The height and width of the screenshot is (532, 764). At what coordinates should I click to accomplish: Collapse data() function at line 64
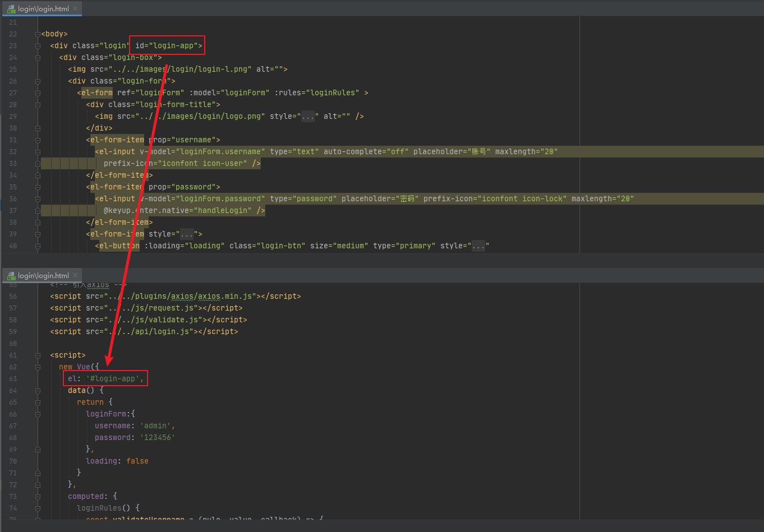38,391
